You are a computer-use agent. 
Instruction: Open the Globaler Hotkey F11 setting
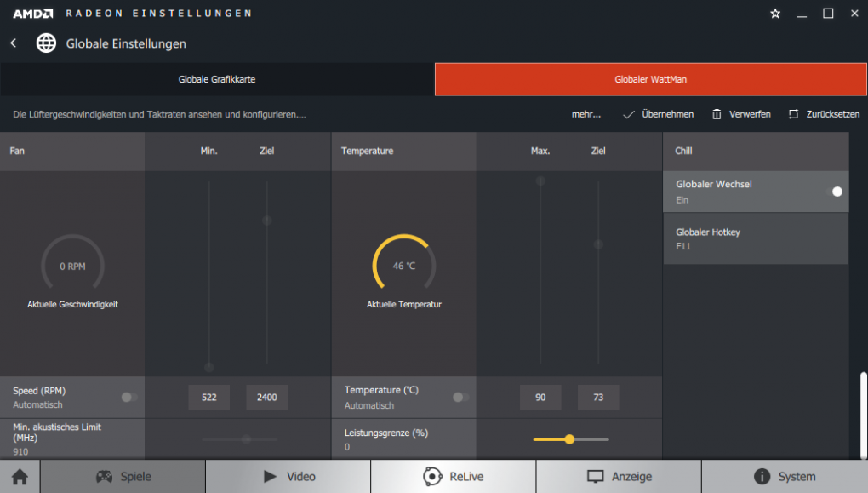[756, 238]
